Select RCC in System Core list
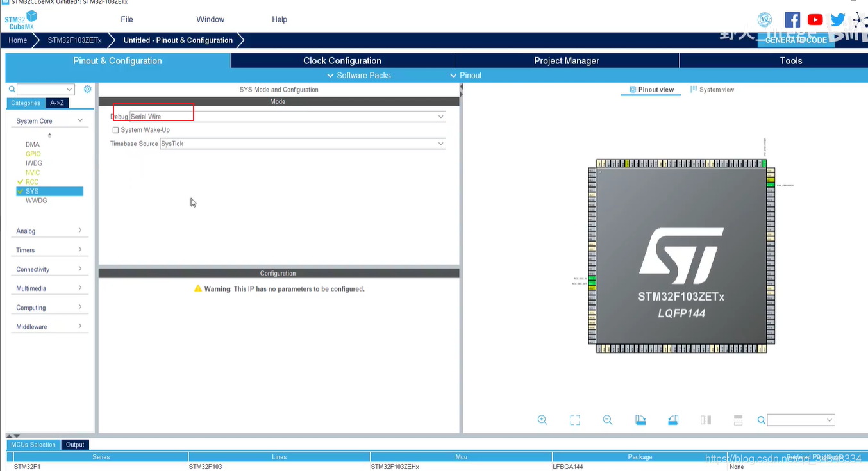Screen dimensions: 868x471 32,182
